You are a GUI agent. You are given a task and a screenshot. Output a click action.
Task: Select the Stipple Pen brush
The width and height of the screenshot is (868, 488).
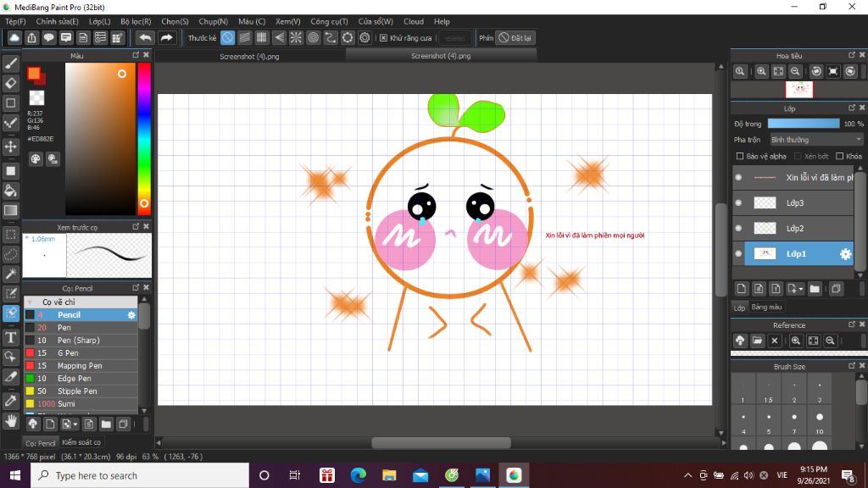tap(81, 391)
